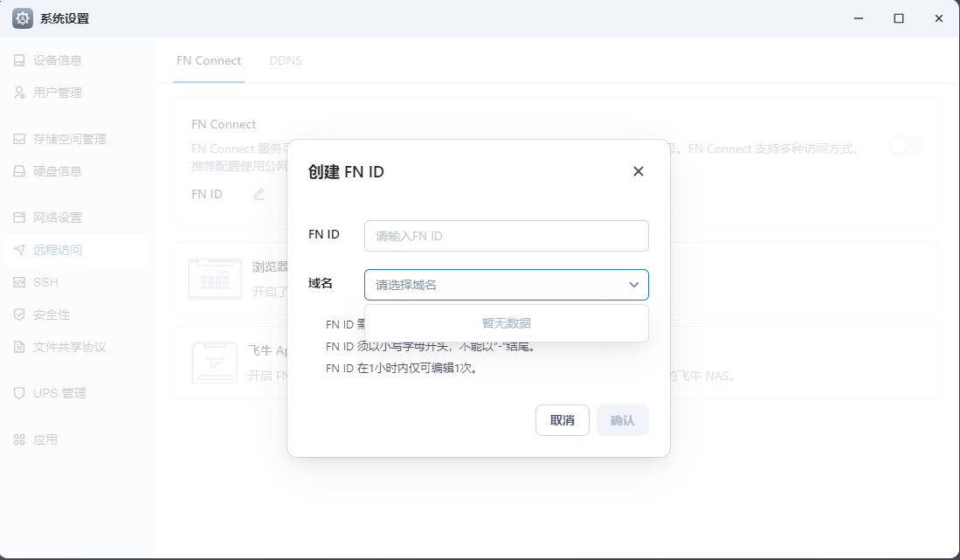Click the 用户管理 user icon

19,93
